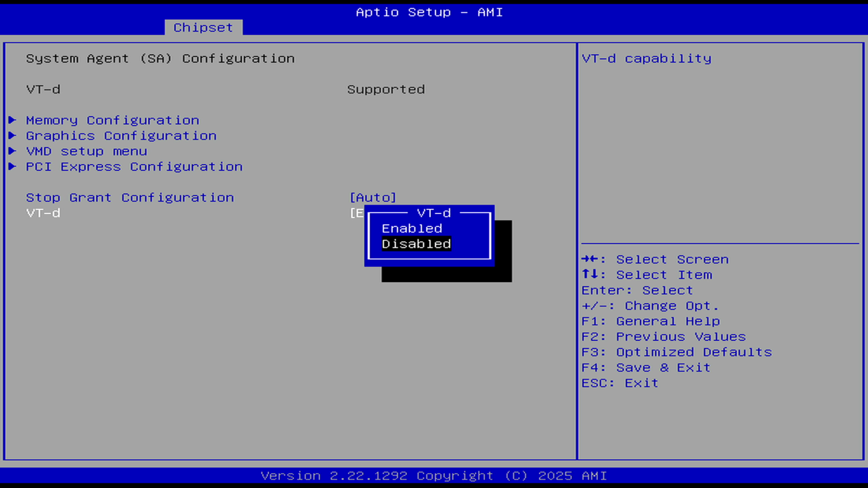Click the arrow beside Graphics Configuration
The height and width of the screenshot is (488, 868).
point(12,135)
